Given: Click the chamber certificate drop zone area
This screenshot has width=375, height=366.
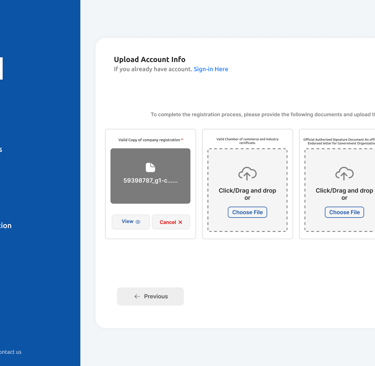Looking at the screenshot, I should [x=247, y=190].
